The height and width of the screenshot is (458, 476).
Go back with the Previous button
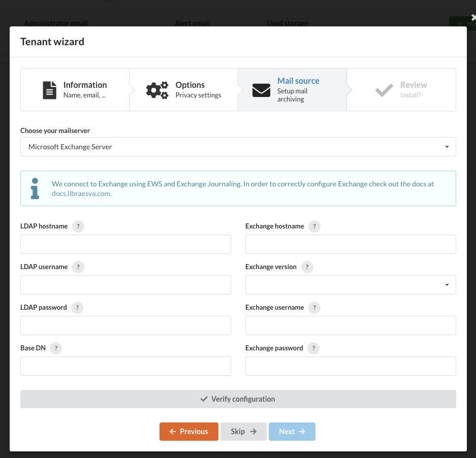pyautogui.click(x=189, y=432)
